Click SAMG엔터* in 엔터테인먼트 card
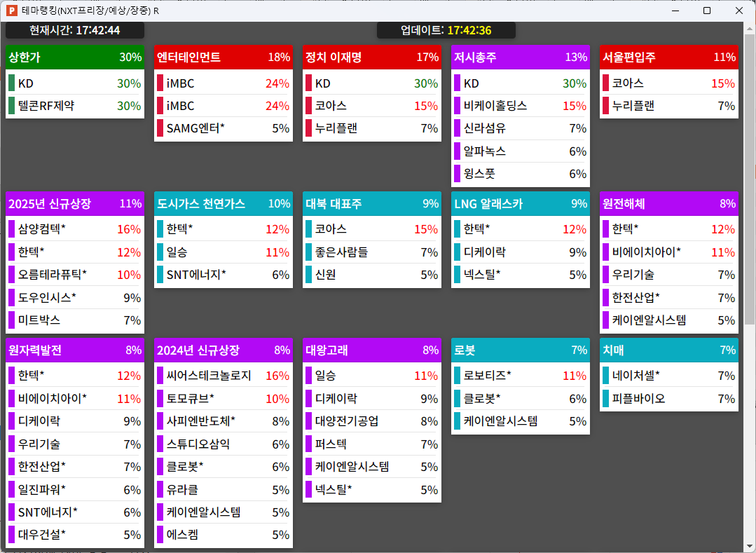Image resolution: width=756 pixels, height=553 pixels. [224, 128]
